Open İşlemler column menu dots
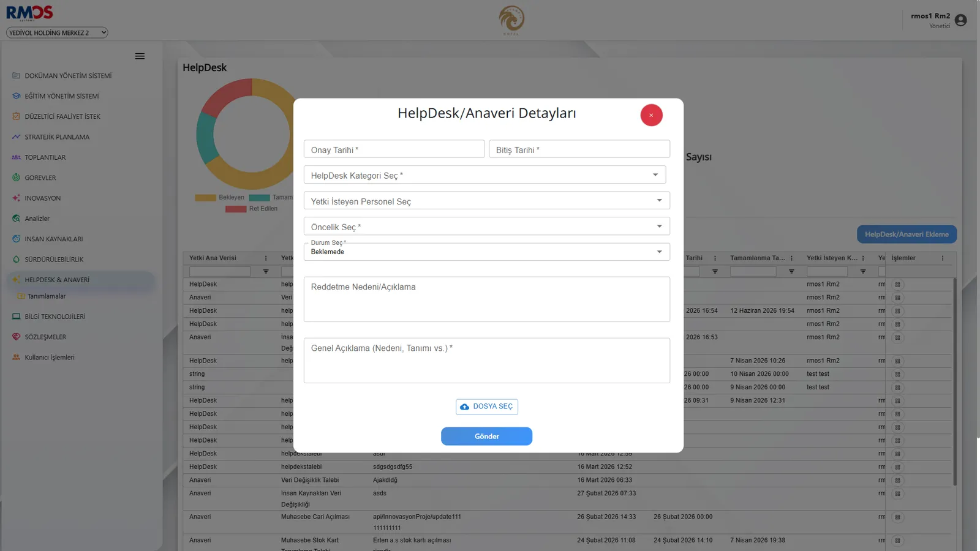The width and height of the screenshot is (980, 551). (x=943, y=258)
